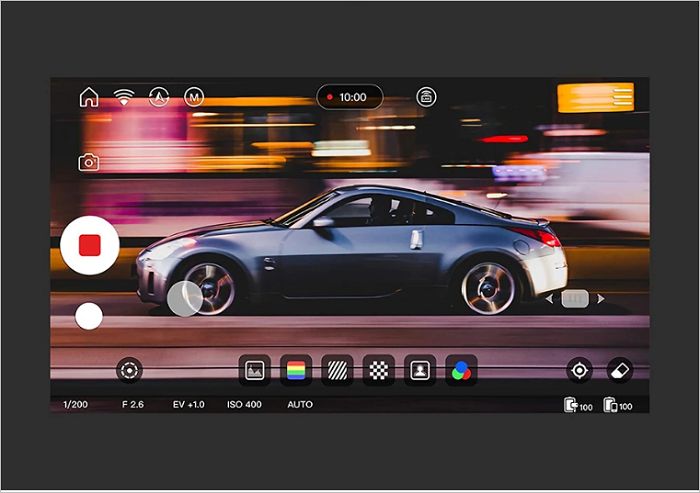
Task: Open the hamburger menu at top right
Action: point(623,97)
